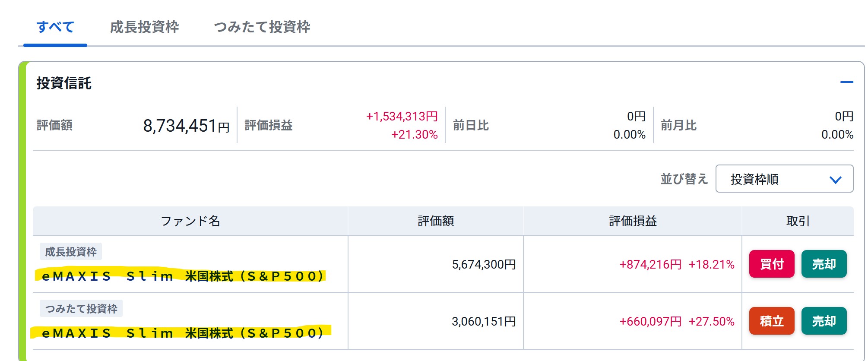
Task: Click the 取引 column header
Action: click(798, 221)
